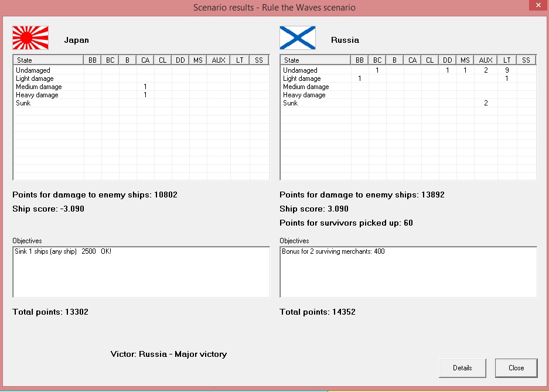The image size is (549, 392).
Task: Click the Russia naval ensign flag
Action: [298, 38]
